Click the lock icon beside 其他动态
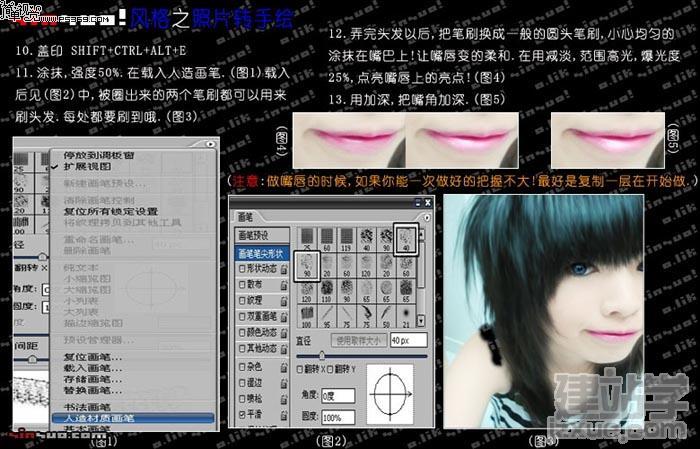 click(283, 349)
